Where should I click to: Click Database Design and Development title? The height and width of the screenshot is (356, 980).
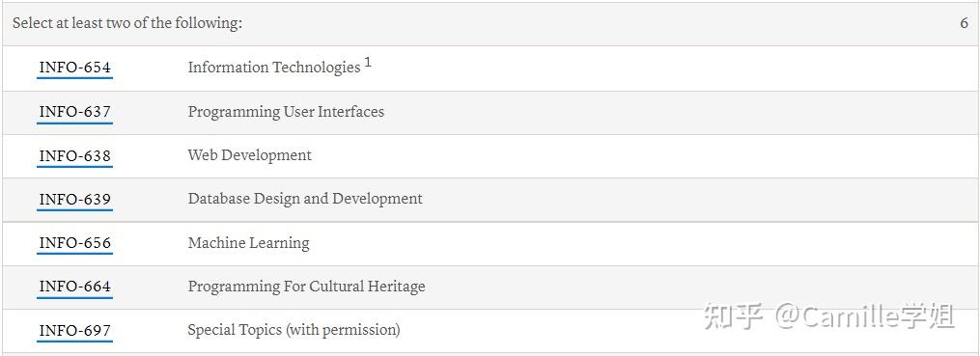(x=306, y=199)
